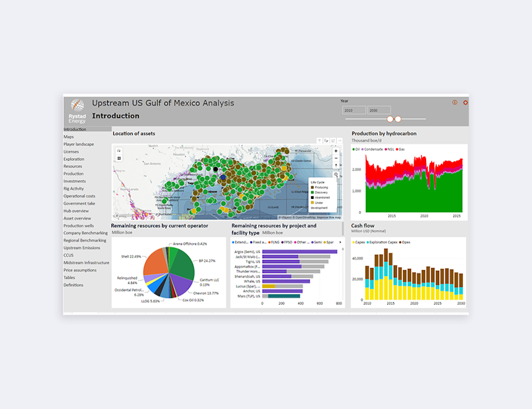
Task: Click the map search magnifier icon
Action: click(x=336, y=175)
